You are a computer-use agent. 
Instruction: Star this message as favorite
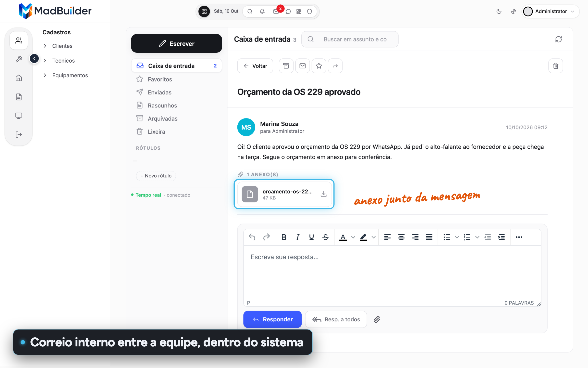(319, 66)
